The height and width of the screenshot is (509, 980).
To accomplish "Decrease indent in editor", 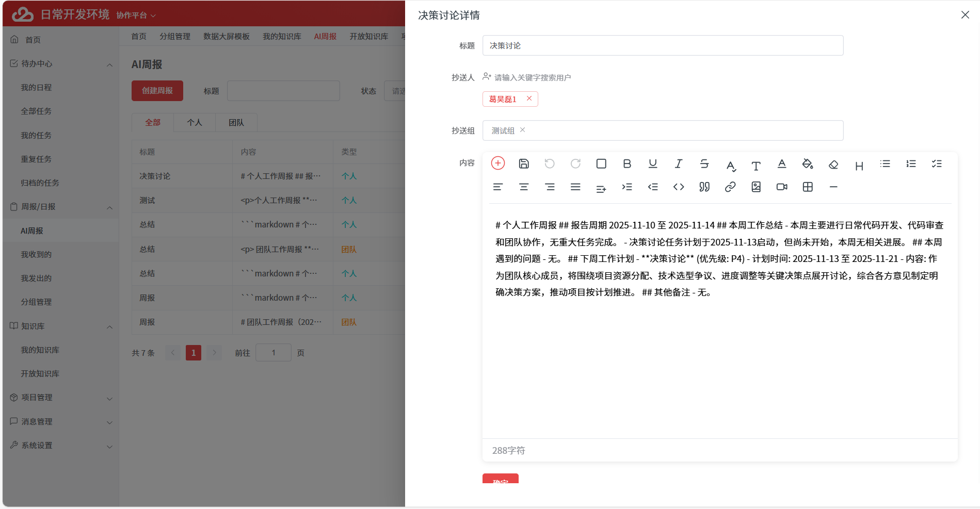I will [653, 187].
